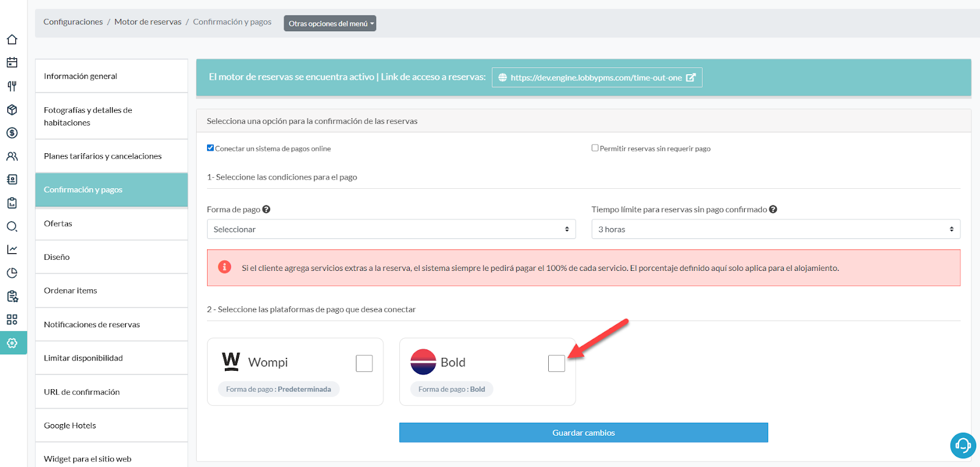Screen dimensions: 980x467
Task: Click the restaurant fork-and-knife sidebar icon
Action: click(12, 86)
